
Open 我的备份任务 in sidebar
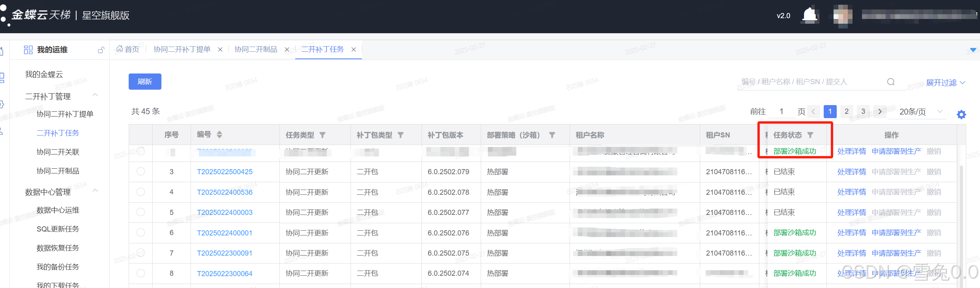[58, 267]
